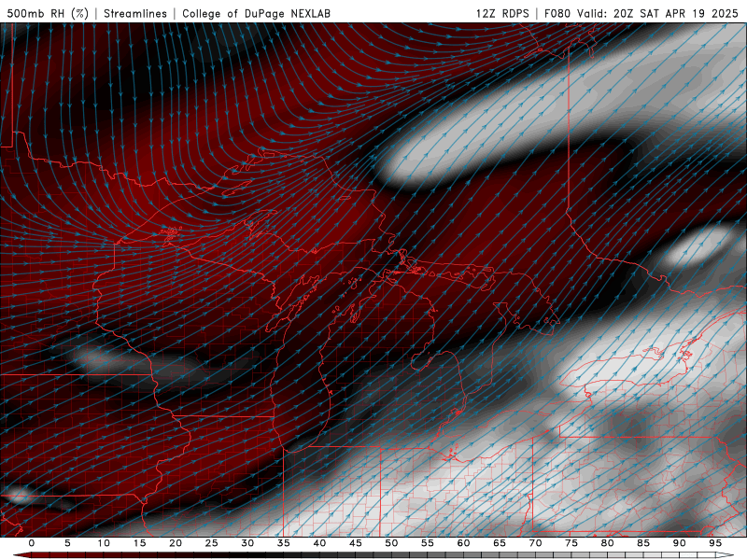The image size is (747, 560).
Task: Click the colorbar tick label '0'
Action: tap(32, 543)
